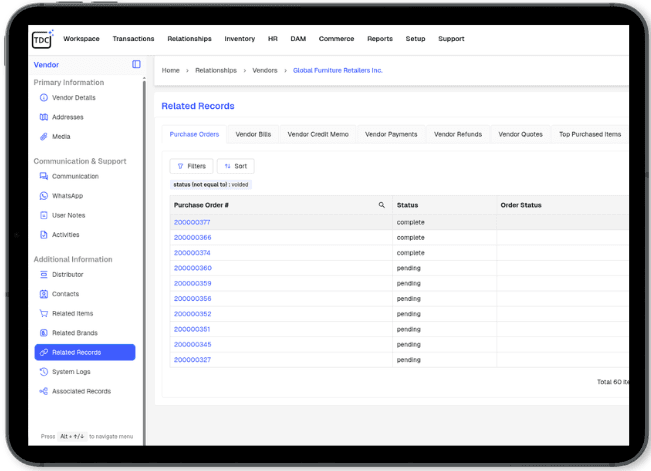
Task: Click the Associated Records share icon
Action: 44,391
